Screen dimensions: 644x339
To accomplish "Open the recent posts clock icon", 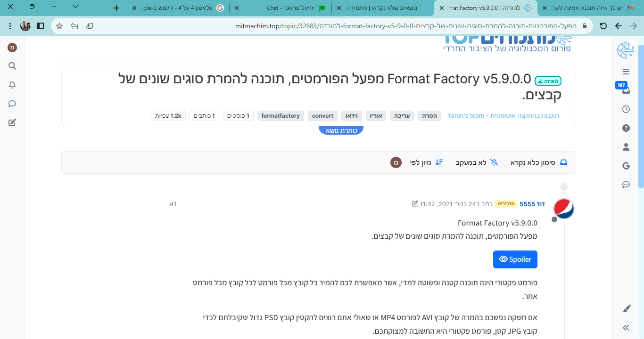I will point(626,109).
